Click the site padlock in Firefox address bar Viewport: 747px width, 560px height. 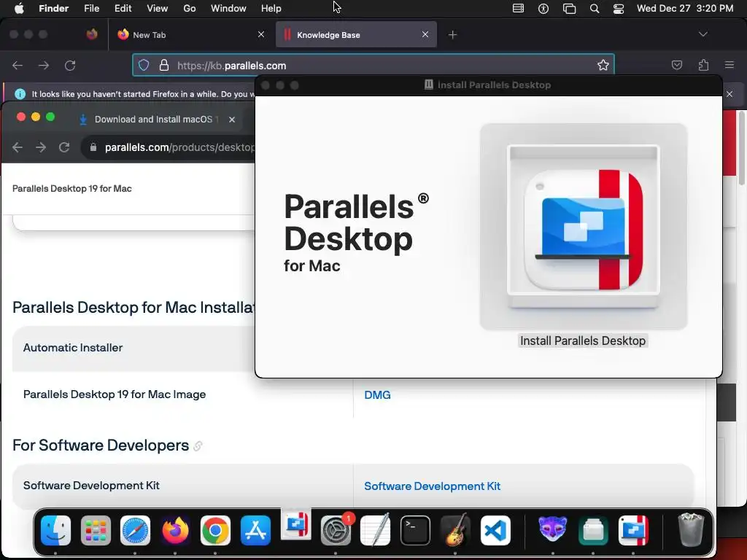point(164,65)
